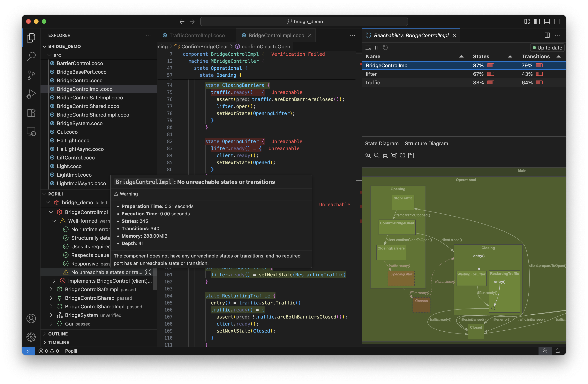Viewport: 588px width, 384px height.
Task: Toggle the primary side bar layout icon
Action: click(537, 21)
